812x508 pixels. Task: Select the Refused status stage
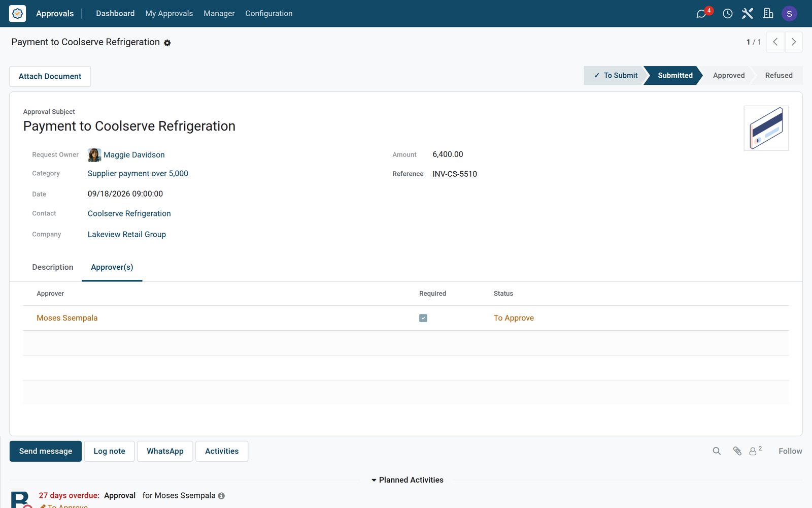coord(779,75)
